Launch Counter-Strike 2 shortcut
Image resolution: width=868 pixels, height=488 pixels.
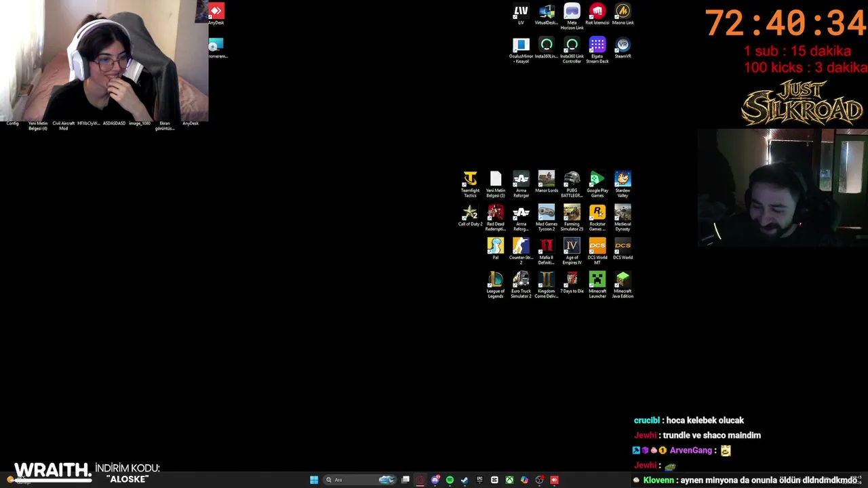(521, 251)
